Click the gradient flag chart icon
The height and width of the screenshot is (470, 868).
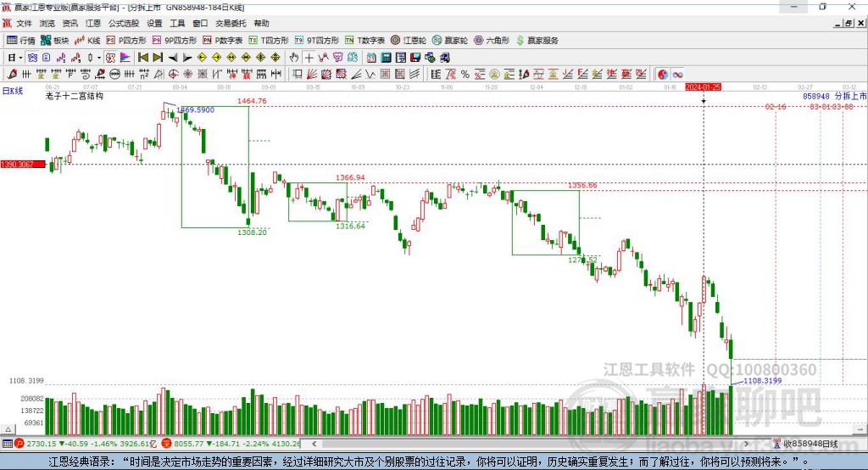pyautogui.click(x=125, y=58)
